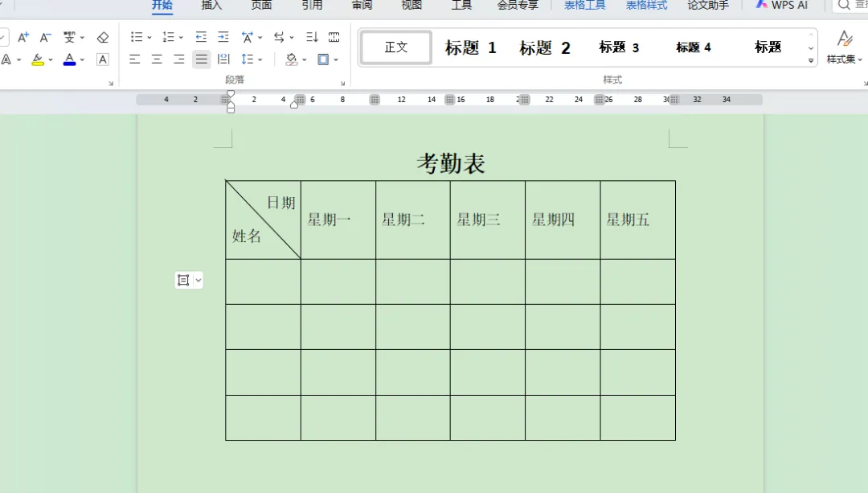Expand the styles gallery list

(811, 60)
